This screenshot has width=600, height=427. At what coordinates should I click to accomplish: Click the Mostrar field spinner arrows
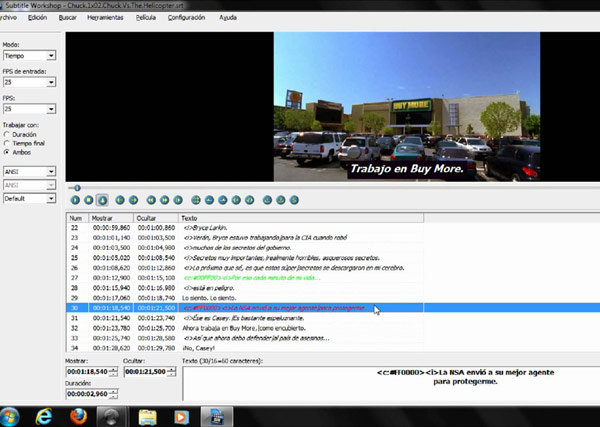[x=114, y=372]
